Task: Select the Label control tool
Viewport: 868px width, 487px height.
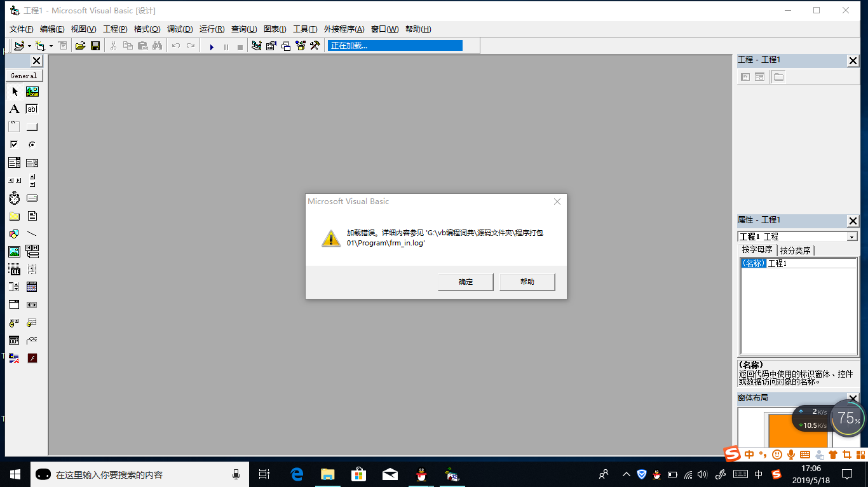Action: [x=15, y=109]
